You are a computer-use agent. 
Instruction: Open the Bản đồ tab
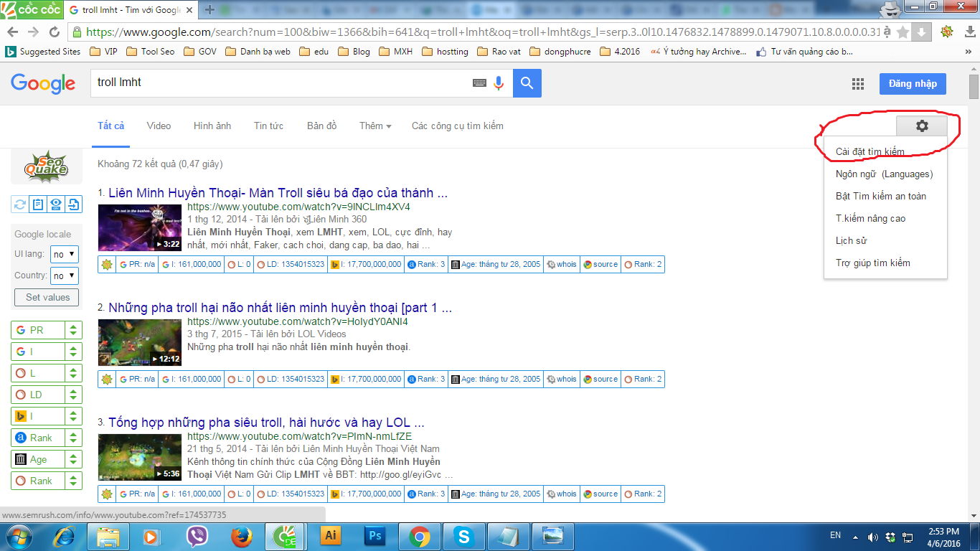321,126
